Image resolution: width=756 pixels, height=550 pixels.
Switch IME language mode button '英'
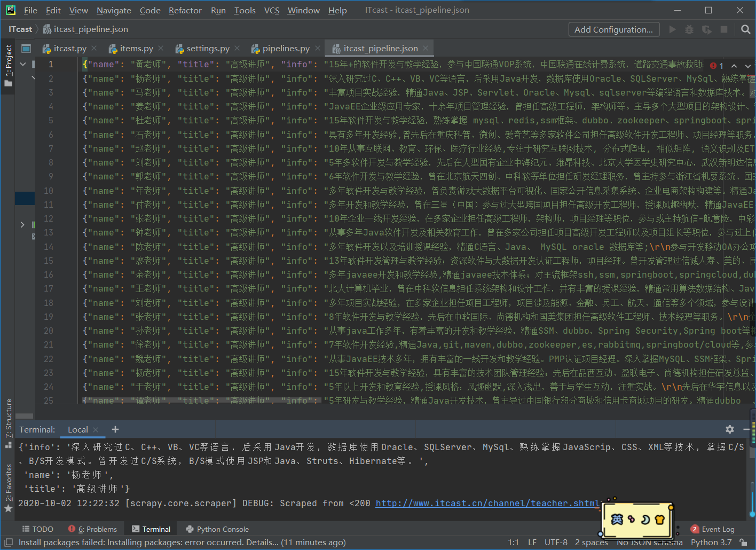point(617,519)
